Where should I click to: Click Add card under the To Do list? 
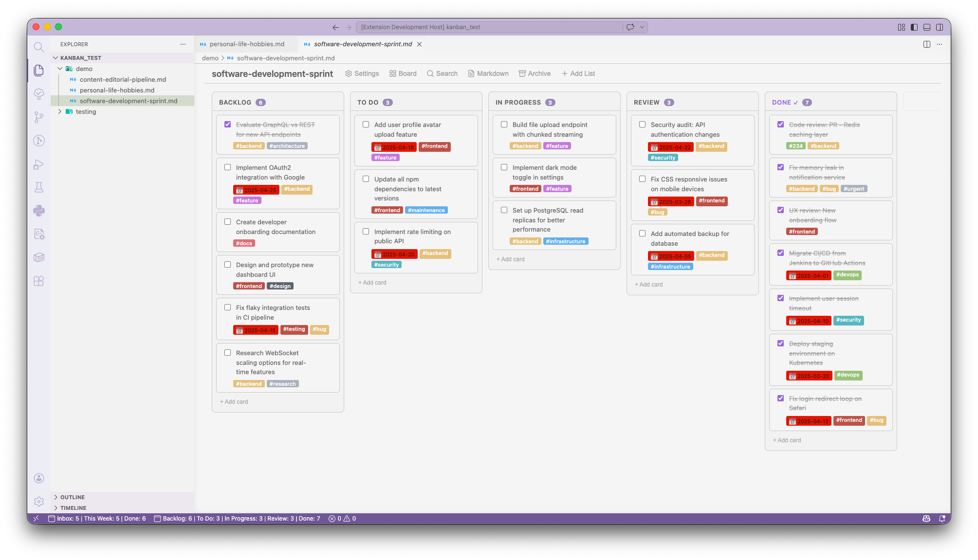(x=371, y=282)
